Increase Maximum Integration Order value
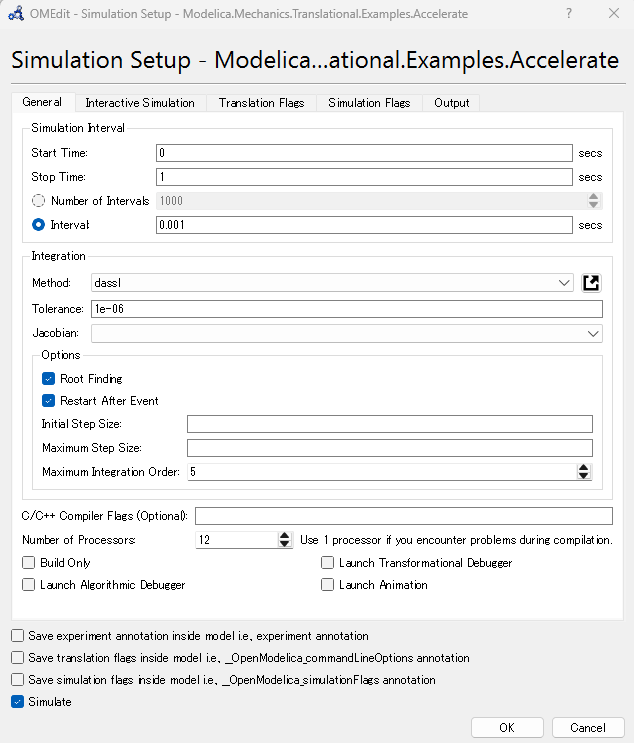The image size is (634, 743). pyautogui.click(x=583, y=468)
